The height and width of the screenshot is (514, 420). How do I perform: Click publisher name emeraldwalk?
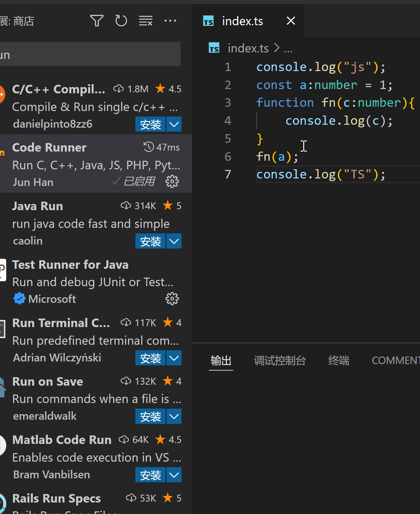pos(45,416)
